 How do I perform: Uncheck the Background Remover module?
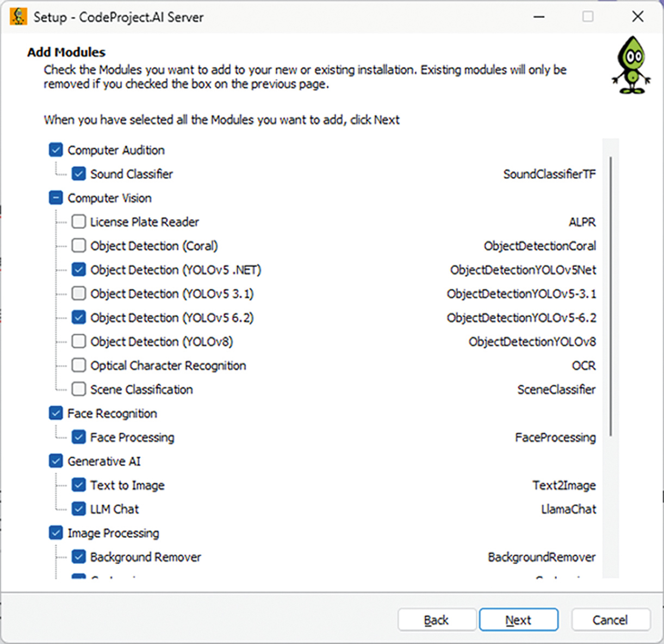pyautogui.click(x=79, y=557)
